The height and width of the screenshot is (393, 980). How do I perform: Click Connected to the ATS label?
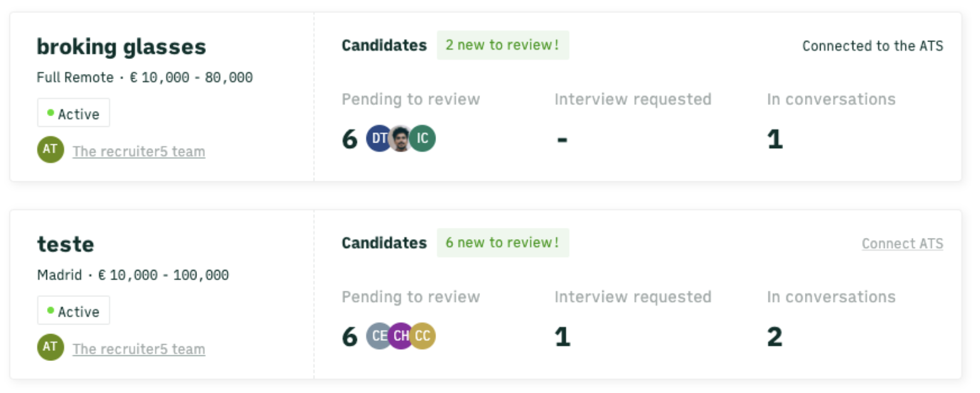872,46
